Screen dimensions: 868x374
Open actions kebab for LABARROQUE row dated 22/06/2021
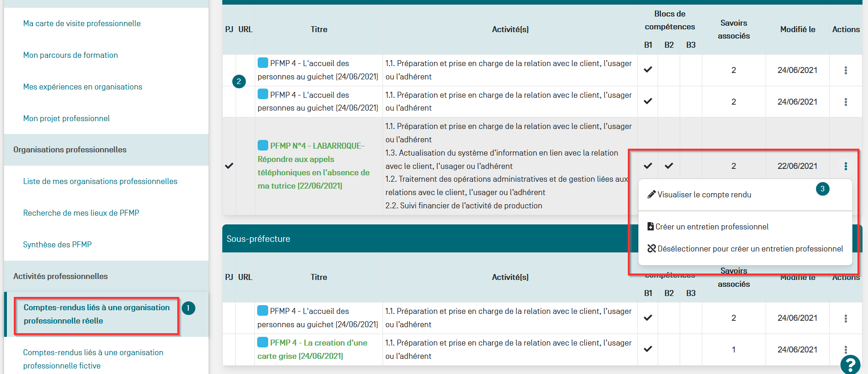[x=845, y=166]
